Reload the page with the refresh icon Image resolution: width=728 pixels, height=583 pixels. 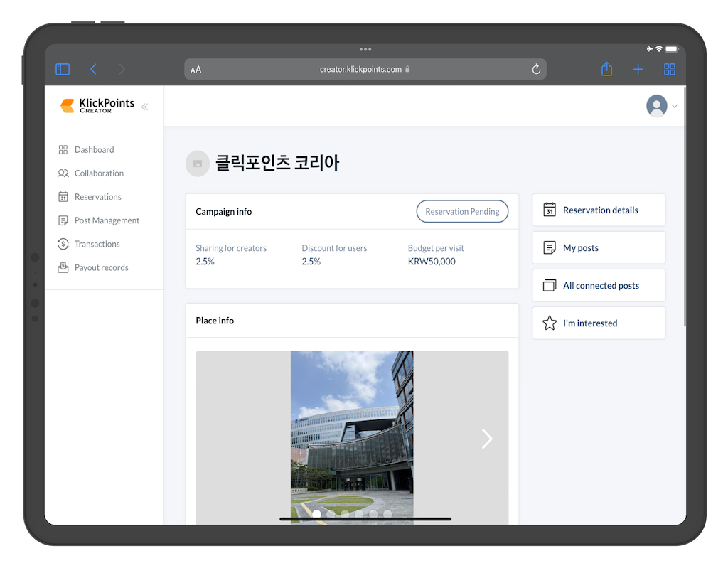(536, 69)
